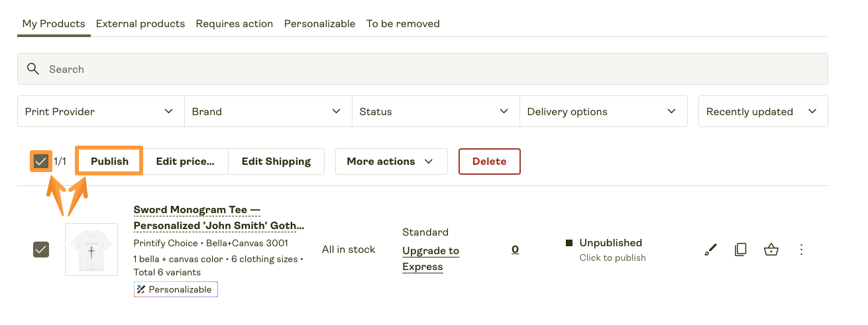
Task: Expand the Print Provider filter dropdown
Action: (100, 111)
